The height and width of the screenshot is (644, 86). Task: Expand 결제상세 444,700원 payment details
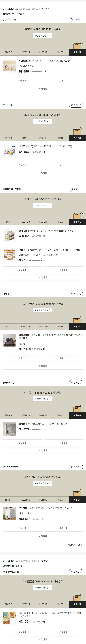click(x=13, y=14)
